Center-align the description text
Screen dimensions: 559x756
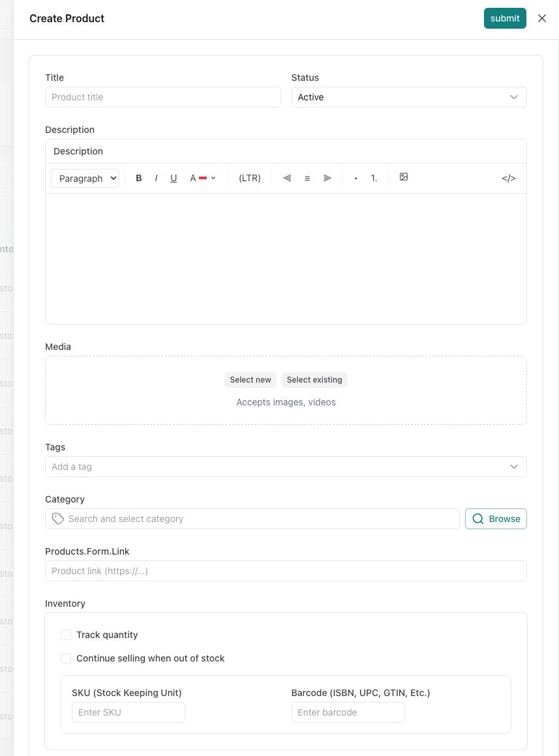click(x=307, y=178)
